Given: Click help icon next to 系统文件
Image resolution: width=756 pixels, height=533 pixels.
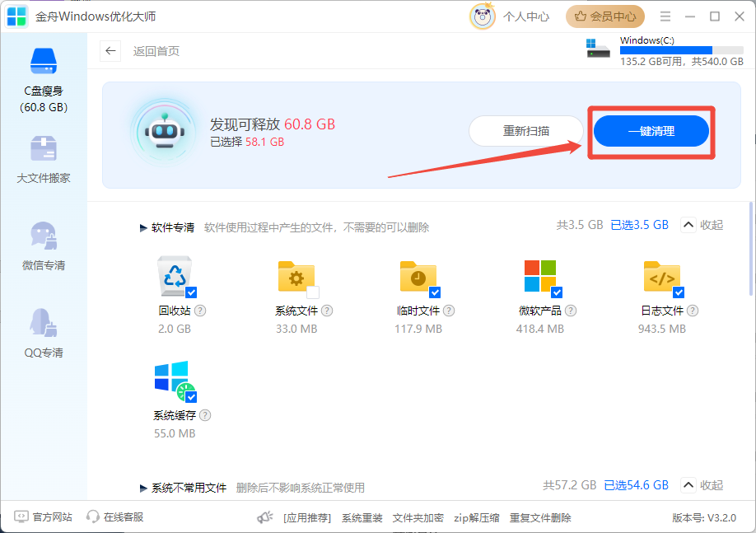Looking at the screenshot, I should click(x=327, y=311).
